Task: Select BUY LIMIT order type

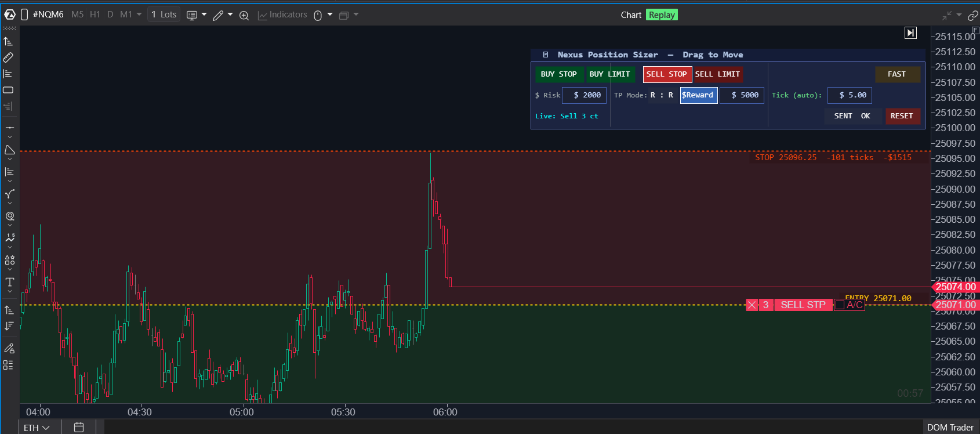Action: [x=610, y=74]
